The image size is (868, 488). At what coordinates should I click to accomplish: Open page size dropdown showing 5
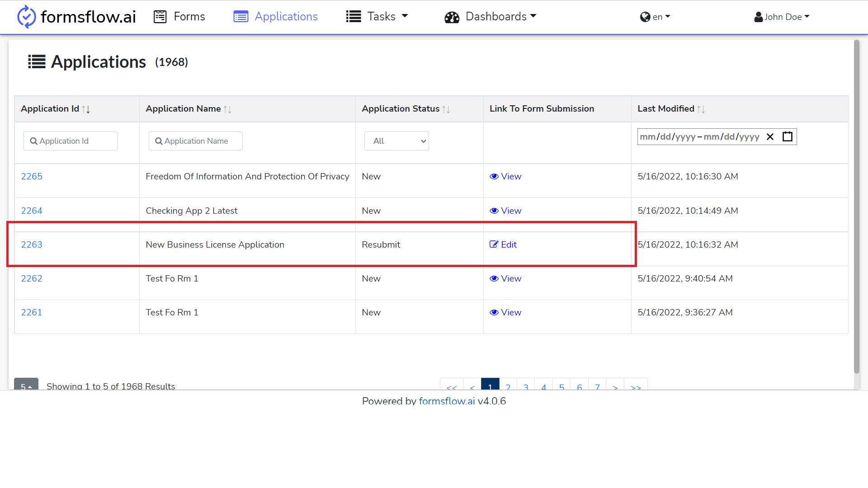tap(26, 385)
